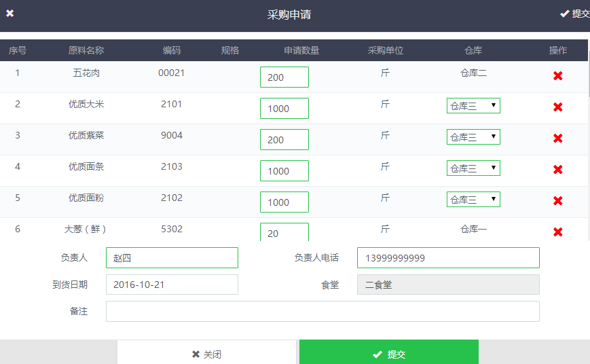The image size is (590, 364).
Task: Delete the 五花肉 row with red X
Action: click(x=558, y=76)
